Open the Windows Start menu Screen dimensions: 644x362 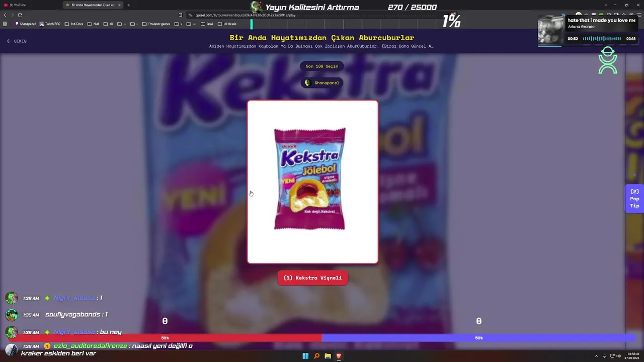pyautogui.click(x=305, y=356)
